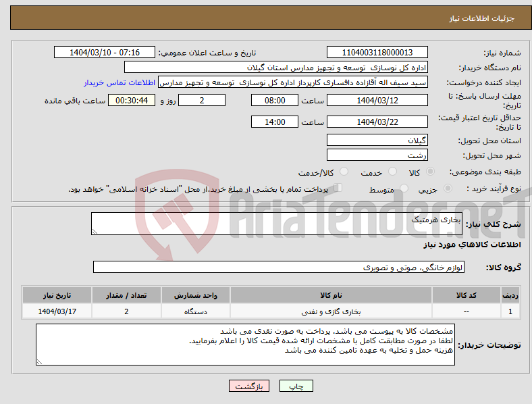
Task: Click the row number cell 1
Action: (x=510, y=311)
